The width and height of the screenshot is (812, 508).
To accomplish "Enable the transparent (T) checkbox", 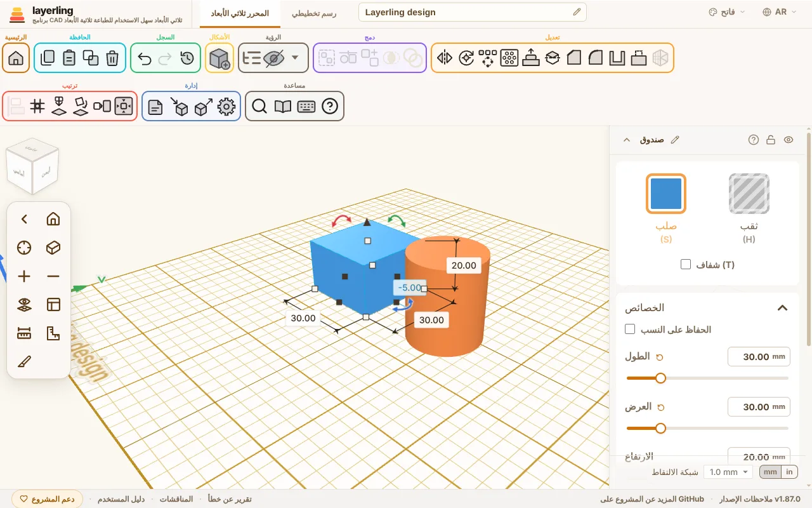I will pos(686,264).
